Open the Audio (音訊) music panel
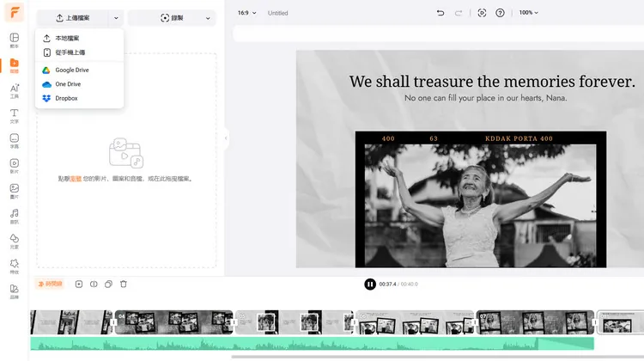The width and height of the screenshot is (644, 361). pyautogui.click(x=15, y=215)
